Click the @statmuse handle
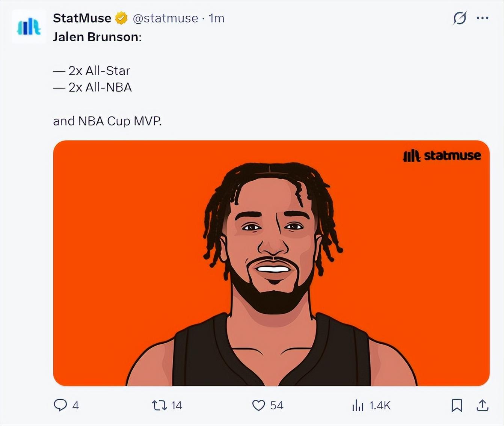Image resolution: width=504 pixels, height=426 pixels. tap(165, 18)
